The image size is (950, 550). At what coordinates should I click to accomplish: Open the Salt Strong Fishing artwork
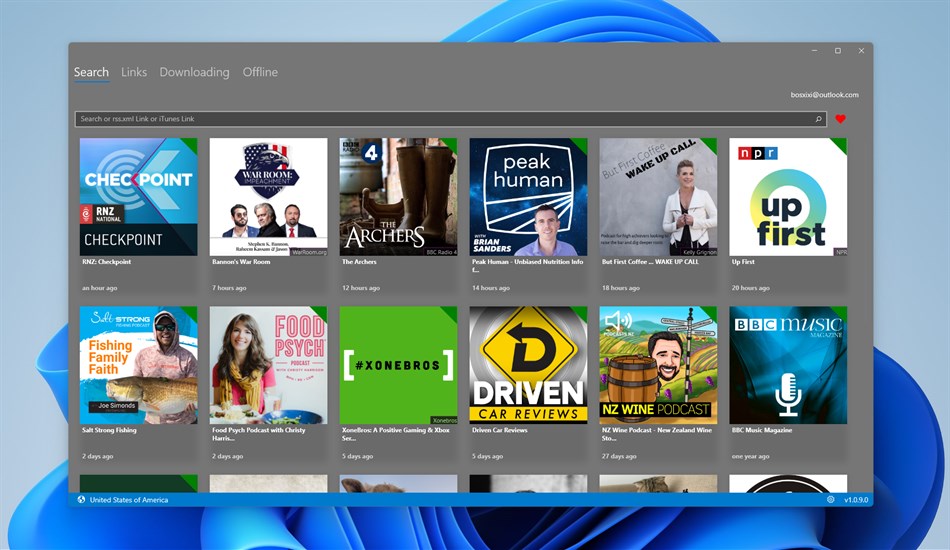(139, 365)
